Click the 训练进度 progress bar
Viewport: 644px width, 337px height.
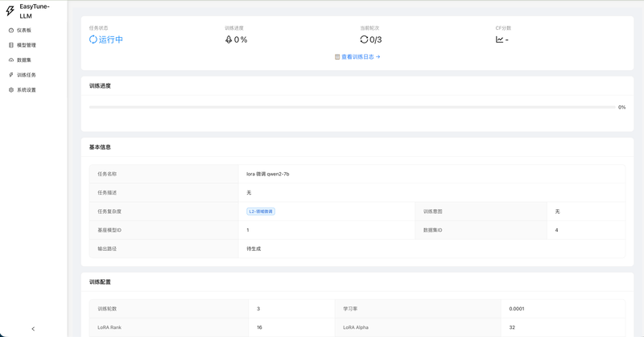[x=350, y=107]
